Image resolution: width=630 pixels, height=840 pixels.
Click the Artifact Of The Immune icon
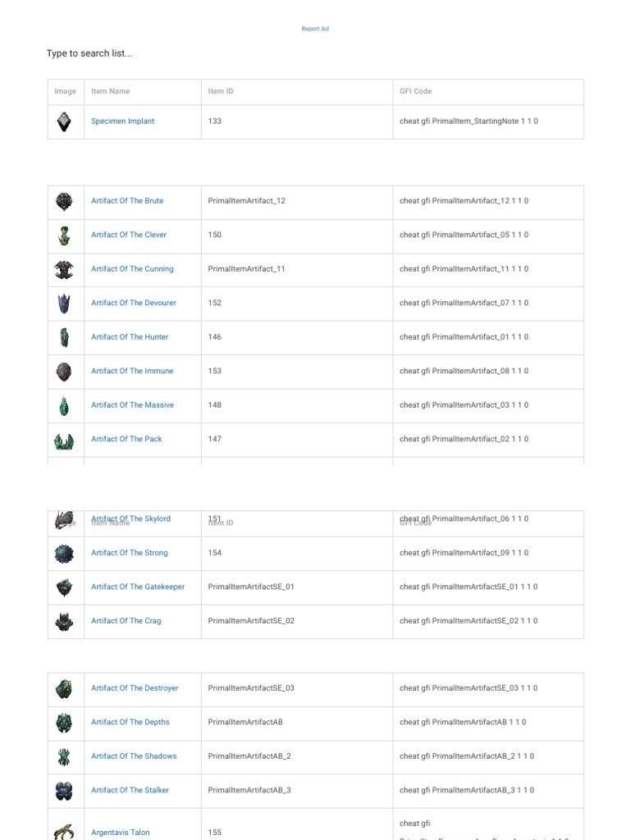[x=64, y=372]
